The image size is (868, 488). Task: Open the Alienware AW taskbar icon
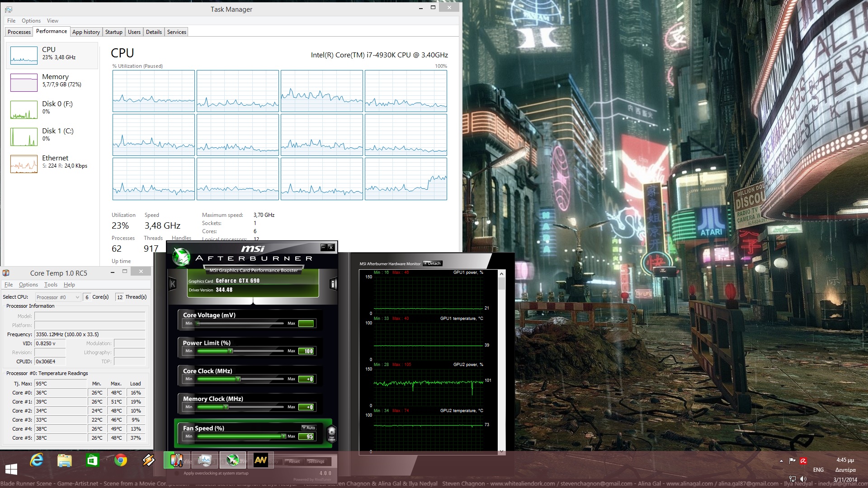(x=260, y=460)
